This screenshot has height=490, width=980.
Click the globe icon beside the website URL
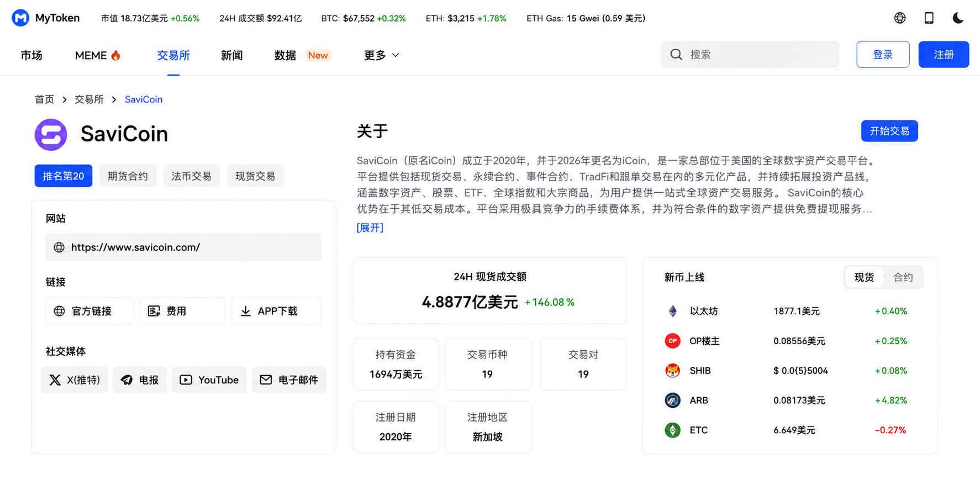59,247
